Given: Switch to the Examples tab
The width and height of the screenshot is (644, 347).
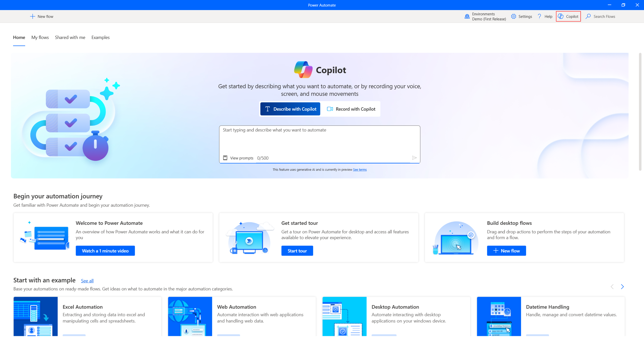Looking at the screenshot, I should tap(100, 37).
